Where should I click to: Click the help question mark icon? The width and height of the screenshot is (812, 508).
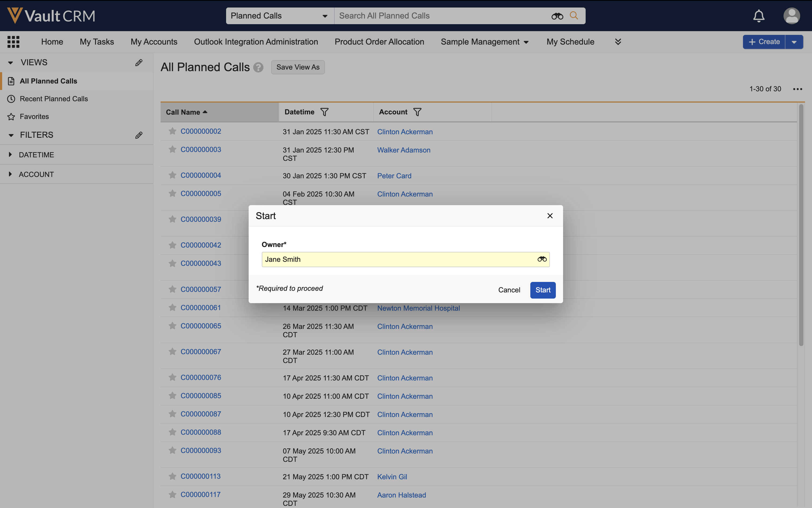click(x=258, y=68)
